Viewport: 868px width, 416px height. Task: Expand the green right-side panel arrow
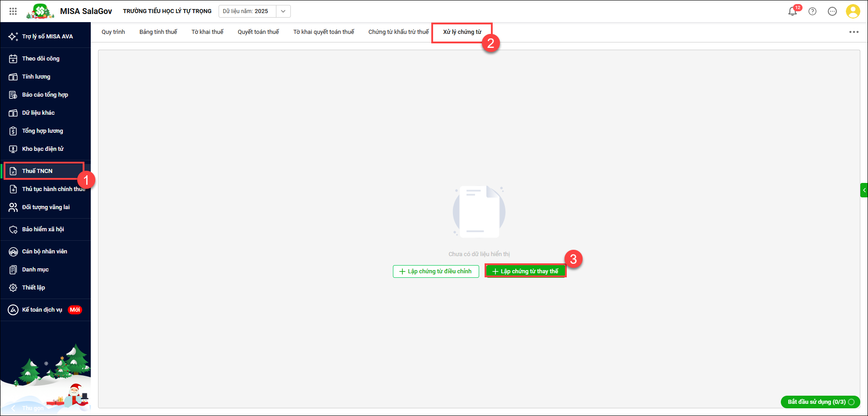[x=864, y=190]
